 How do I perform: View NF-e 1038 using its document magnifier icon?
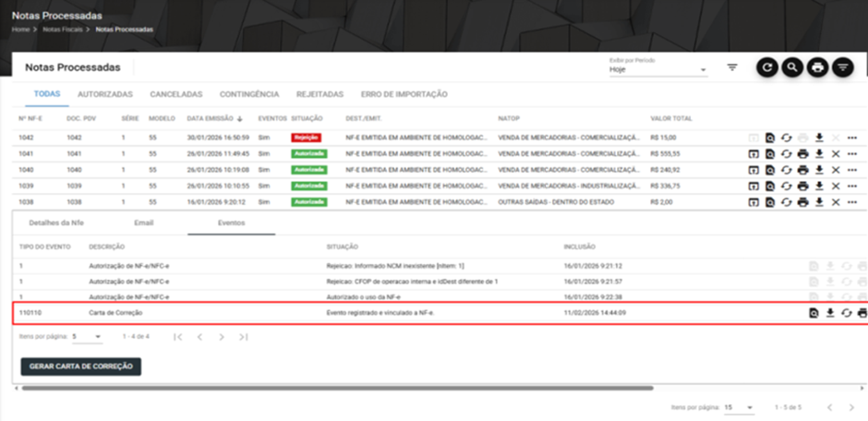pyautogui.click(x=770, y=202)
